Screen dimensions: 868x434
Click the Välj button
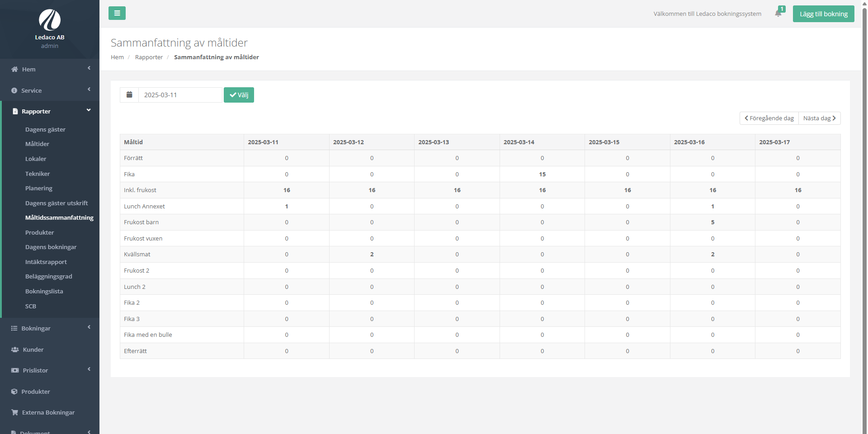tap(239, 95)
